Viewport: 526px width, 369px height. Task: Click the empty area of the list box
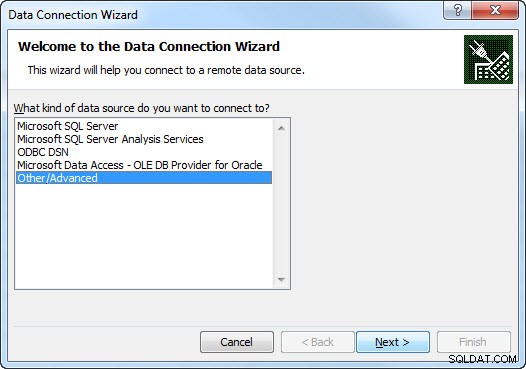pyautogui.click(x=144, y=235)
